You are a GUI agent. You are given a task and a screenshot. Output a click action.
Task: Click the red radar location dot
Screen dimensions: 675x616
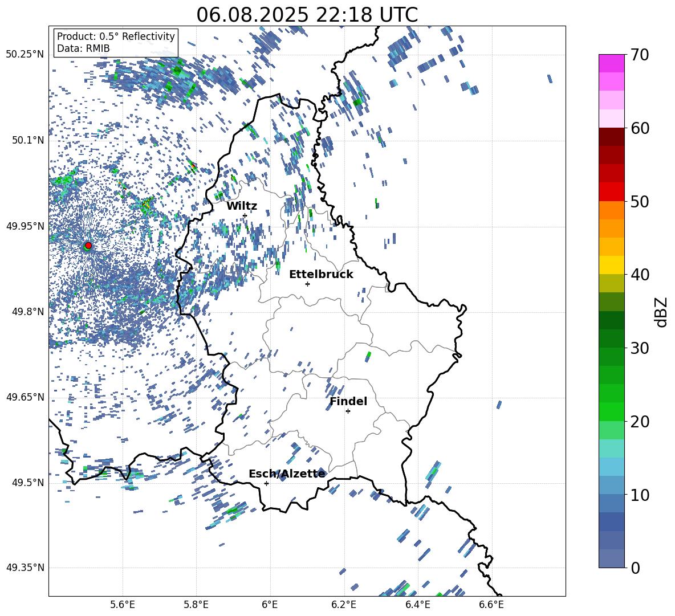click(x=88, y=246)
